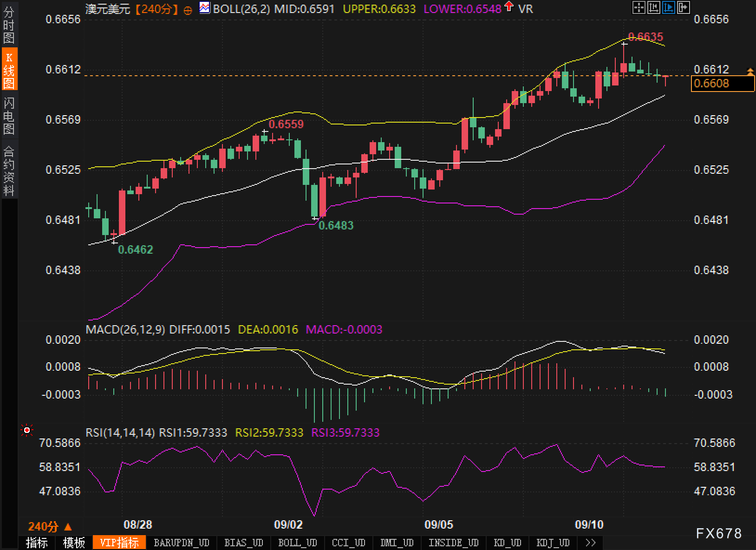Click the orange circle icon beside 240分

pos(188,10)
